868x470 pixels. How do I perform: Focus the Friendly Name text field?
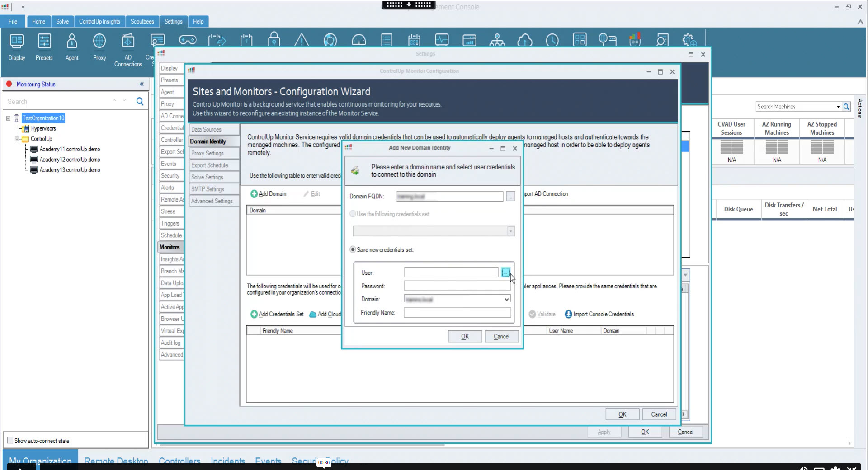click(457, 313)
